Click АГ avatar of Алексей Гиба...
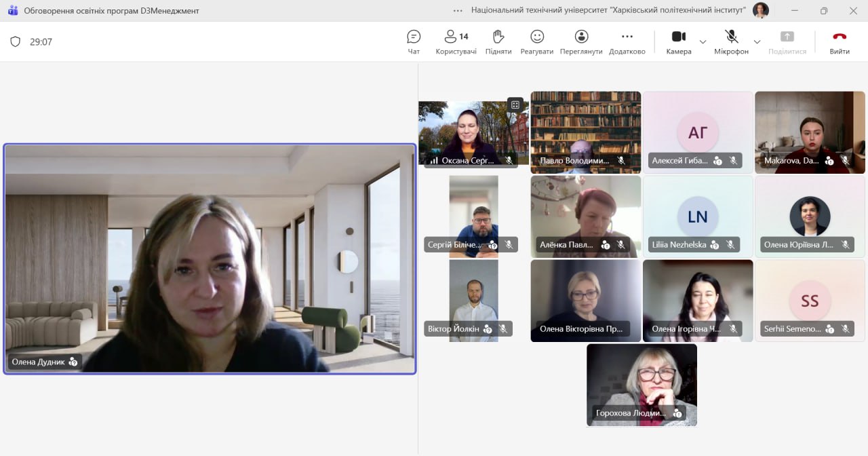The height and width of the screenshot is (456, 868). pyautogui.click(x=698, y=132)
